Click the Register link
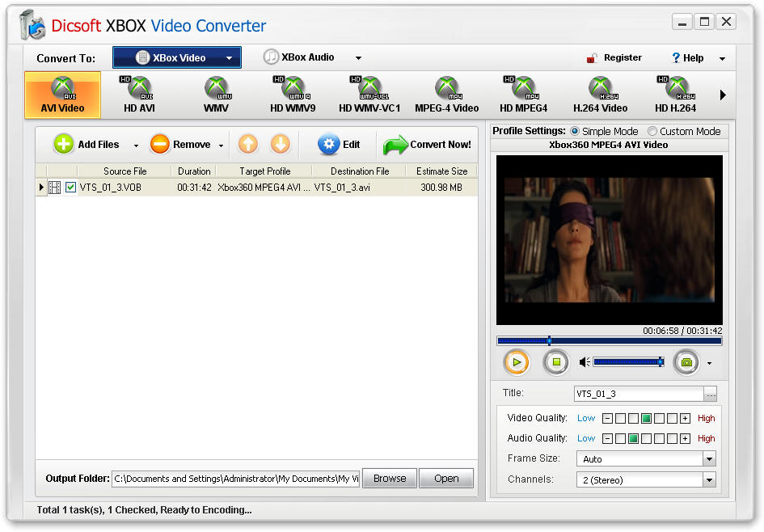The height and width of the screenshot is (532, 764). tap(623, 57)
